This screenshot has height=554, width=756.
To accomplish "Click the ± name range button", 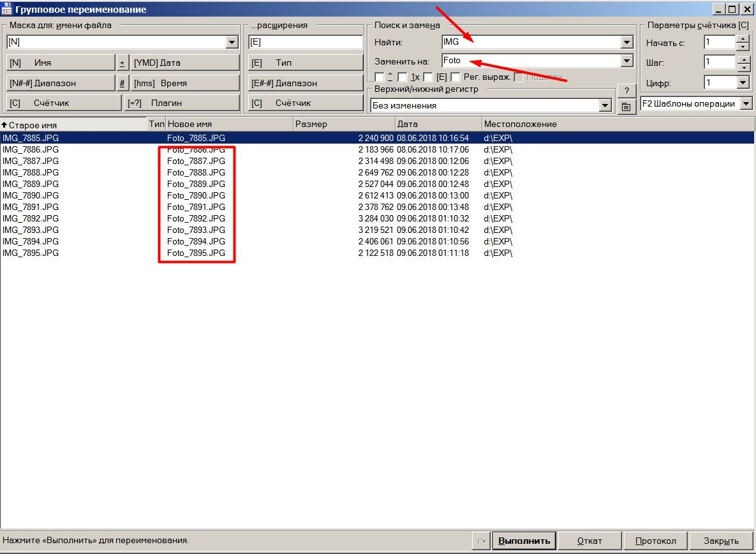I will click(122, 63).
